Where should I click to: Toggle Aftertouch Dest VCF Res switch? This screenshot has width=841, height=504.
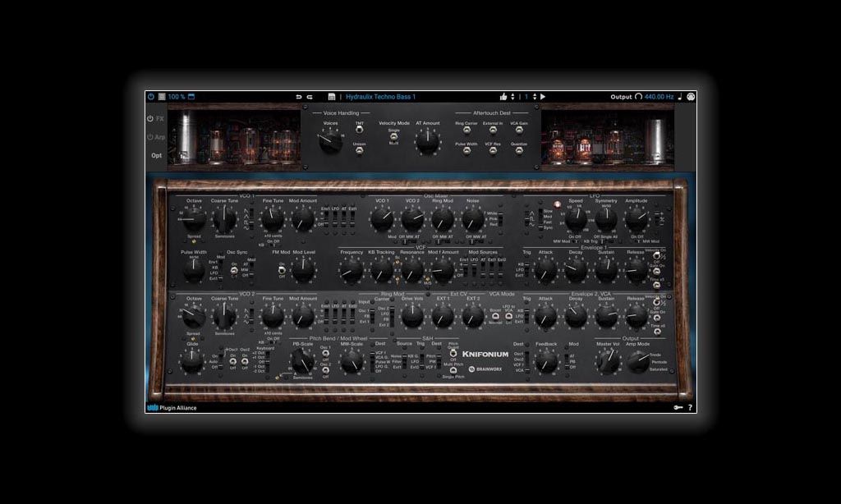[493, 151]
